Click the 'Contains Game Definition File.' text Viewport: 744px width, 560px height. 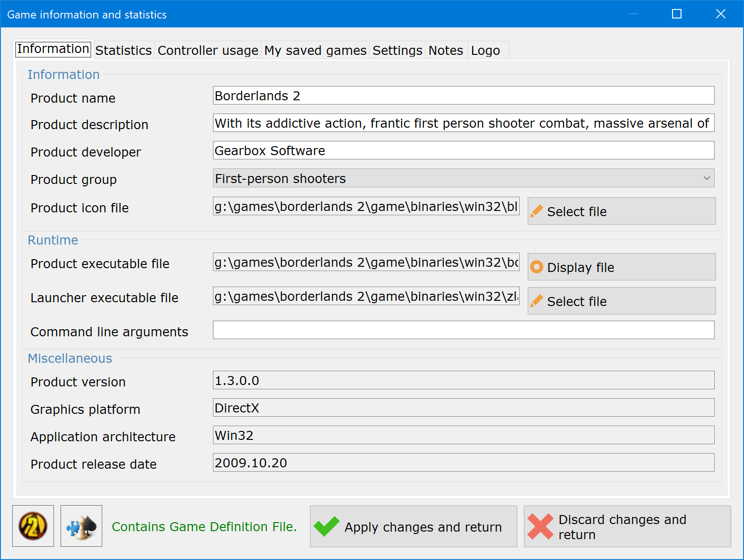coord(204,526)
